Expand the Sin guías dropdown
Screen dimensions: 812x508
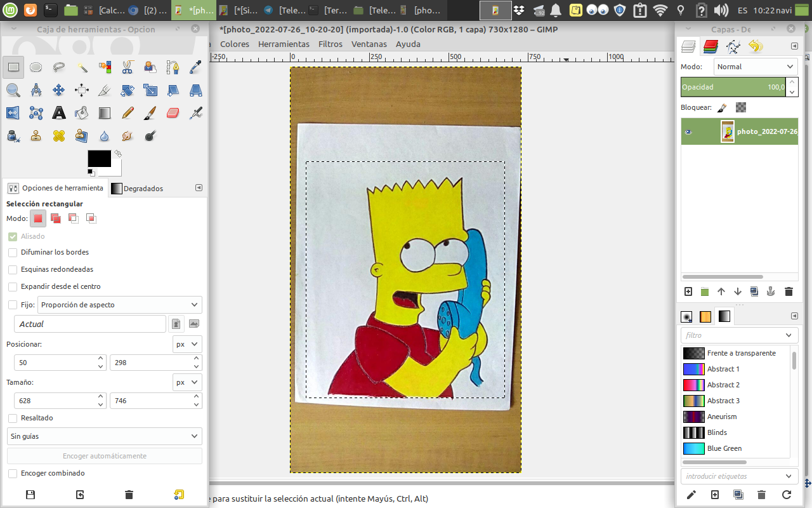105,437
